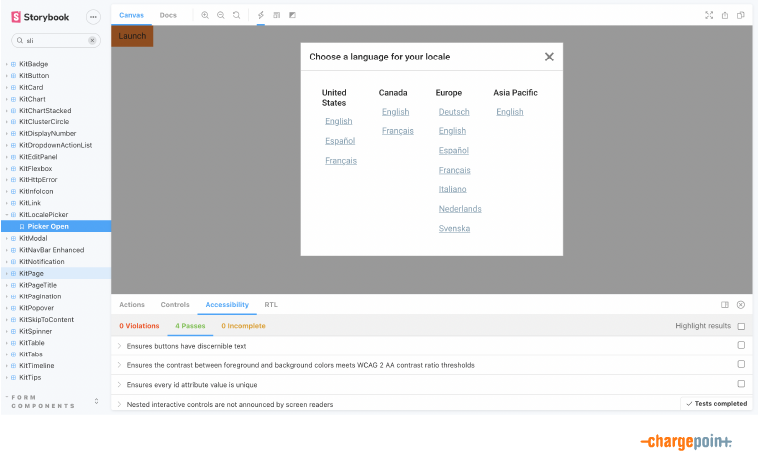Close the locale picker dialog
759x472 pixels.
click(x=549, y=57)
